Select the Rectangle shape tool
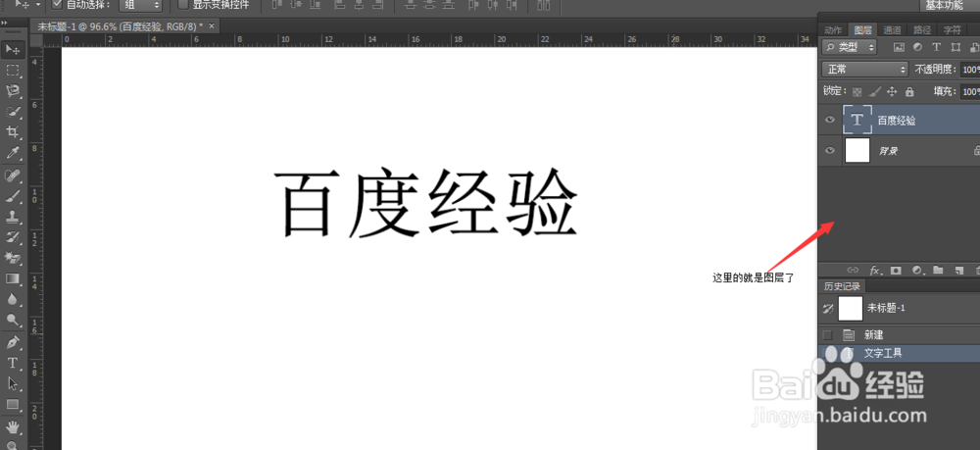 click(13, 404)
